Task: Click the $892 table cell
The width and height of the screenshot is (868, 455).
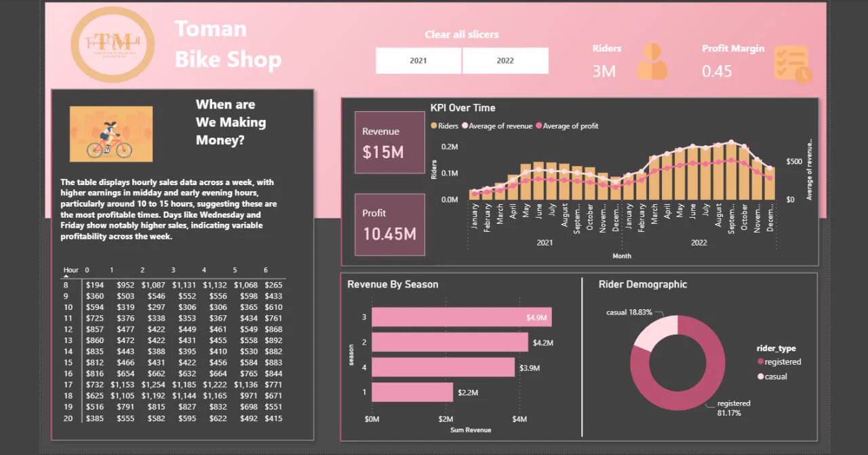Action: [273, 341]
